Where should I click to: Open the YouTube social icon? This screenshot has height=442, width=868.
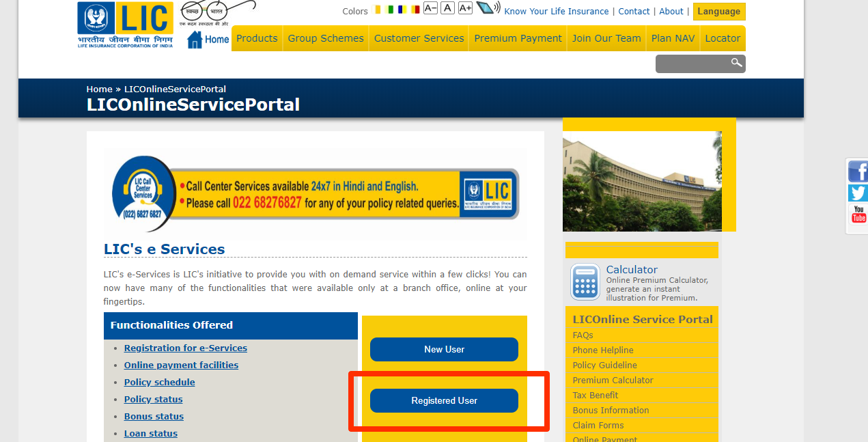[858, 215]
